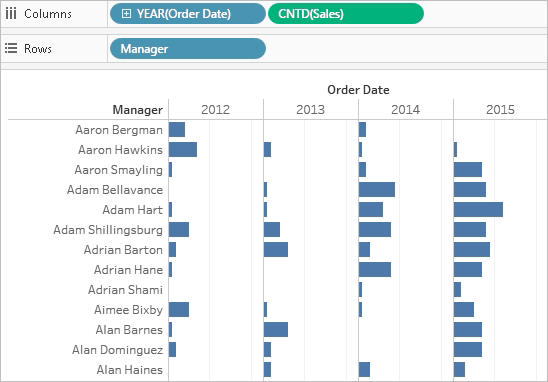Select the Adam Shillingsburg row label
The width and height of the screenshot is (548, 382).
click(108, 230)
